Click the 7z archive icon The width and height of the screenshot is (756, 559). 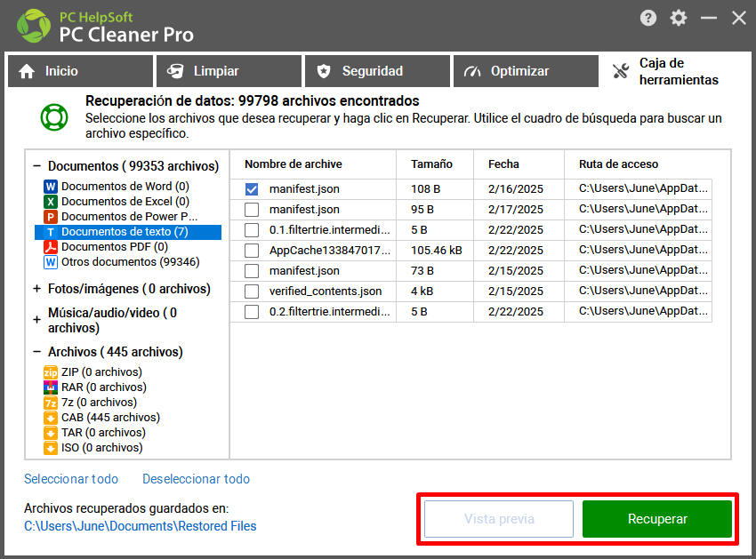[x=50, y=403]
